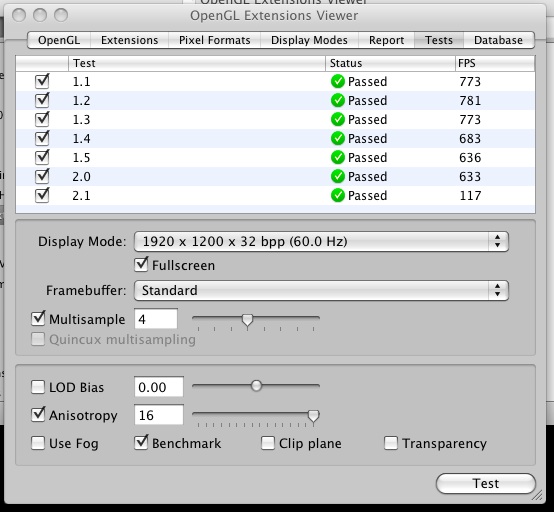Click green Passed icon for test 1.3
Viewport: 554px width, 512px height.
click(338, 119)
